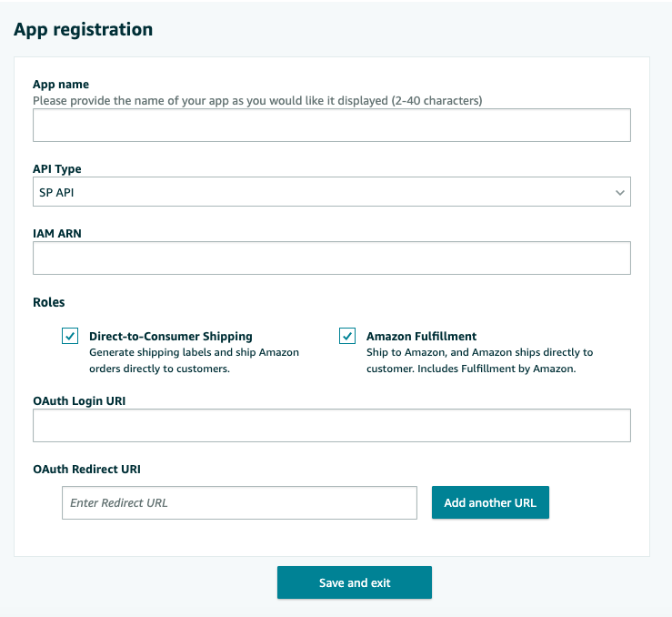Click the OAuth Login URI label
Viewport: 672px width, 617px height.
79,400
